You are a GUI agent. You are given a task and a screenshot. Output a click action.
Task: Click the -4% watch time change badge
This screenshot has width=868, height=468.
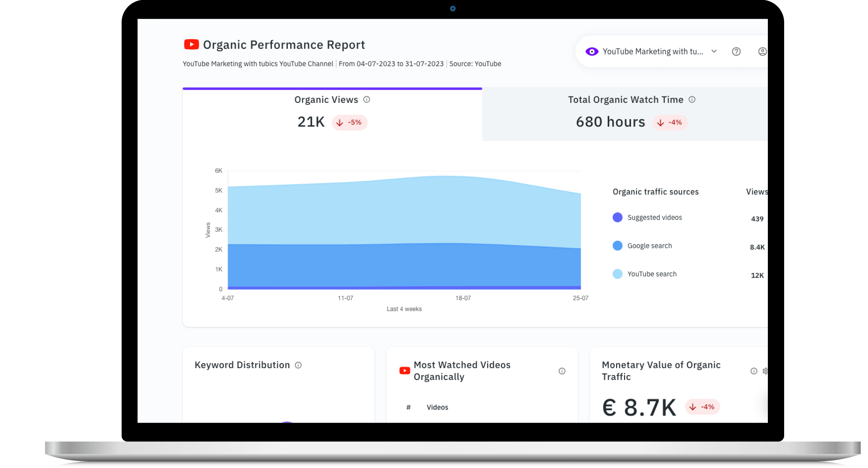coord(670,123)
